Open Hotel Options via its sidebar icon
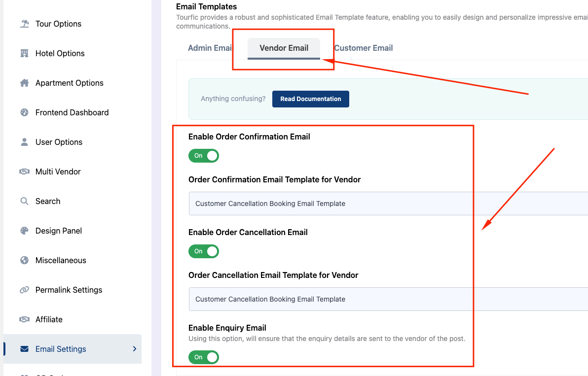This screenshot has height=376, width=588. point(24,53)
